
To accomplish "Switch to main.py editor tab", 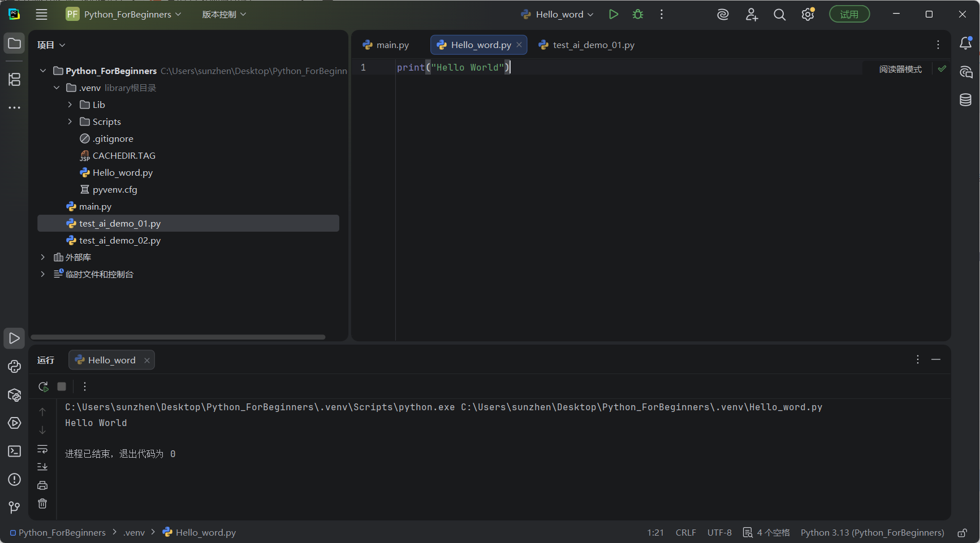I will tap(386, 45).
